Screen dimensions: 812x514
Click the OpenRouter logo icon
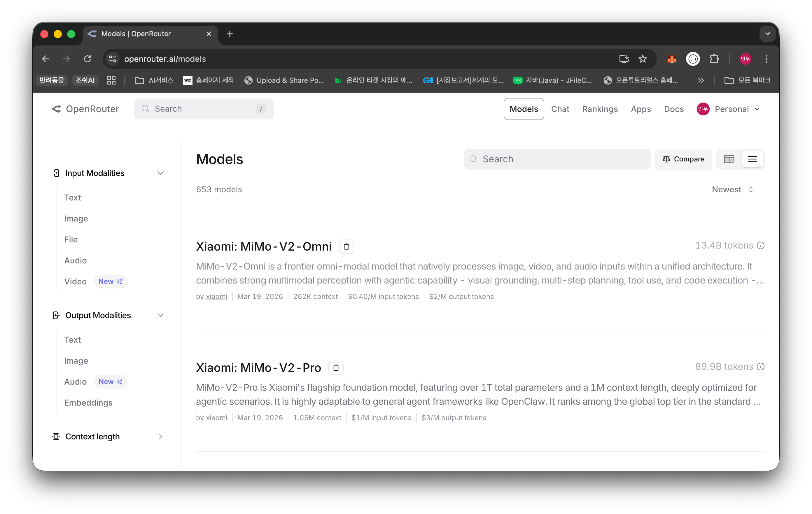tap(56, 109)
